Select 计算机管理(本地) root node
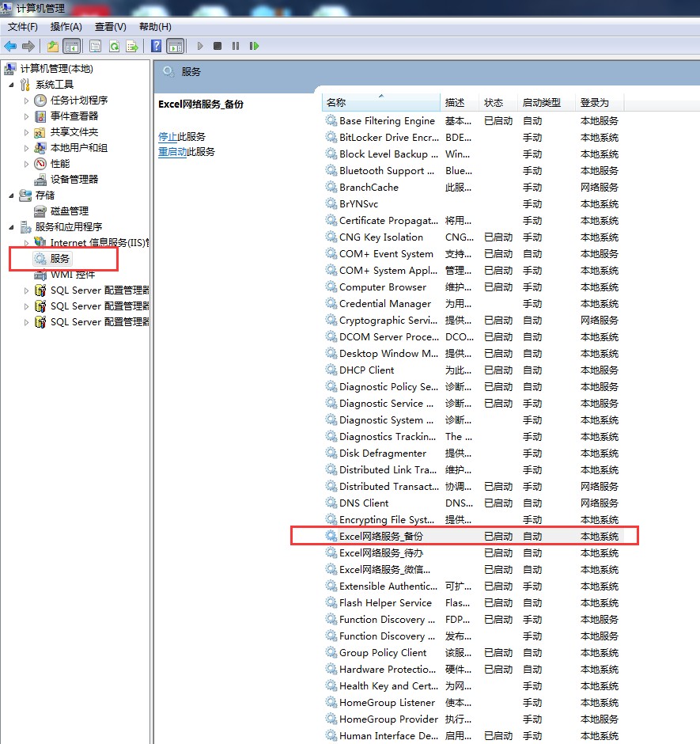Image resolution: width=700 pixels, height=744 pixels. pyautogui.click(x=56, y=69)
